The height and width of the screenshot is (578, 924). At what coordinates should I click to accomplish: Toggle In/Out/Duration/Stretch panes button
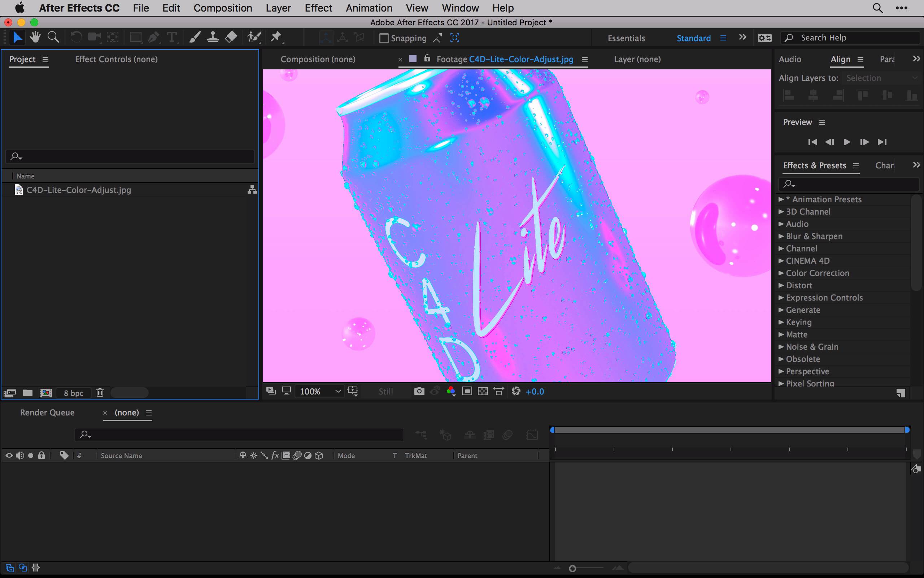[36, 568]
